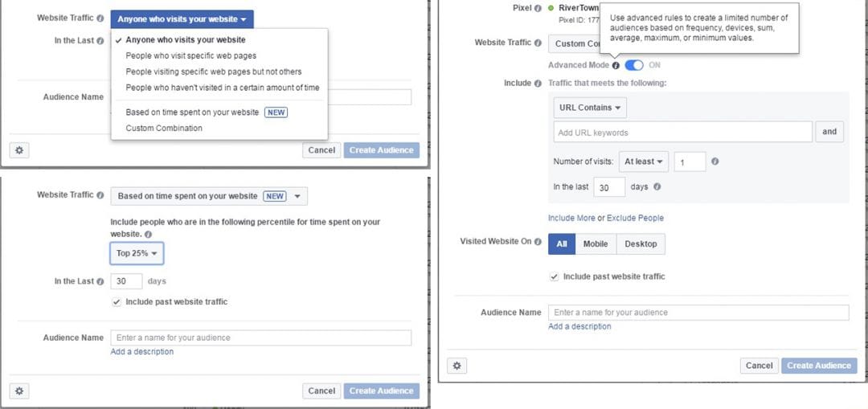
Task: Click Add a description in bottom-left dialog
Action: click(x=141, y=352)
